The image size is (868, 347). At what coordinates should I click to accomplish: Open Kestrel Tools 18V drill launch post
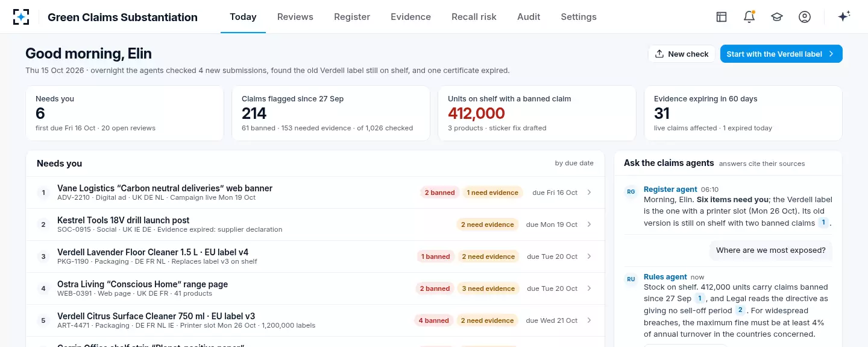tap(315, 224)
